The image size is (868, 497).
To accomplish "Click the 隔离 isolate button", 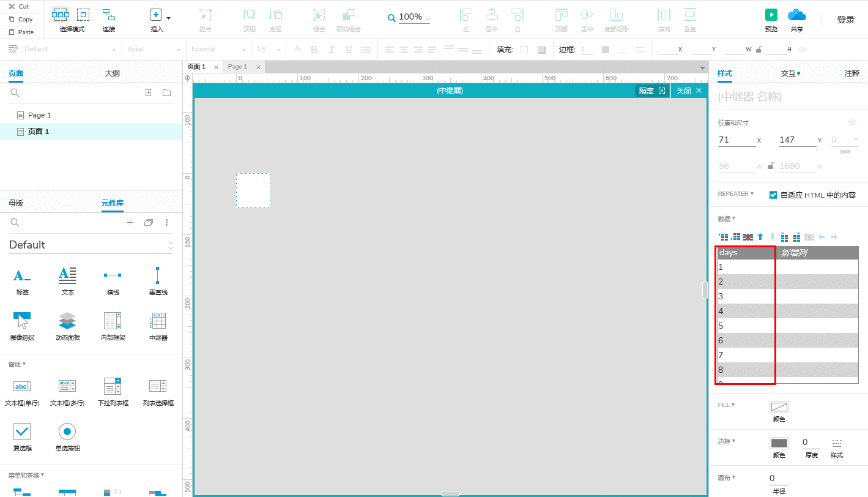I will [x=652, y=91].
